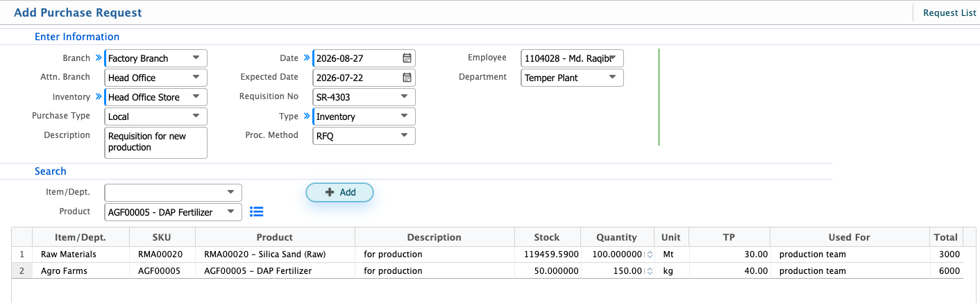Expand the Product dropdown showing DAP Fertilizer

(x=231, y=211)
